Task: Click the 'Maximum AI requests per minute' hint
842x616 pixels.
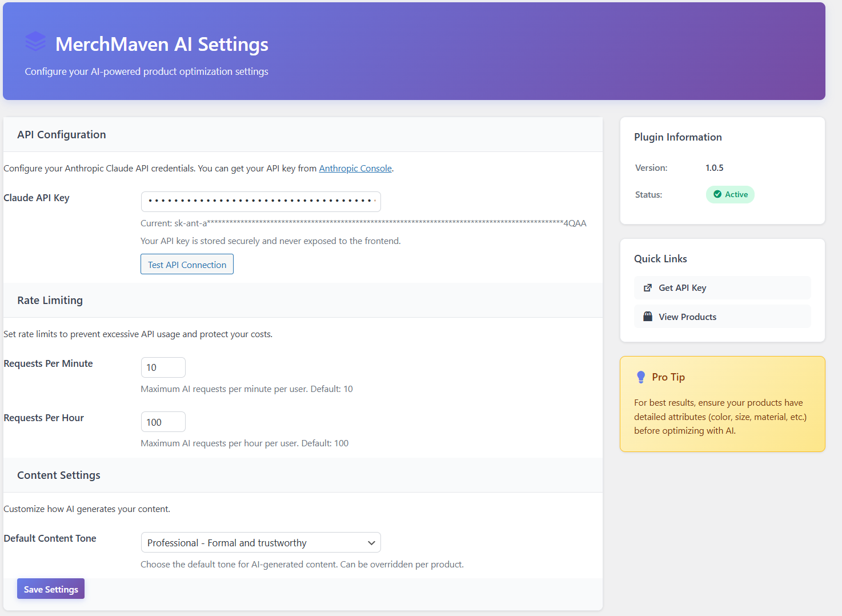Action: pyautogui.click(x=247, y=389)
